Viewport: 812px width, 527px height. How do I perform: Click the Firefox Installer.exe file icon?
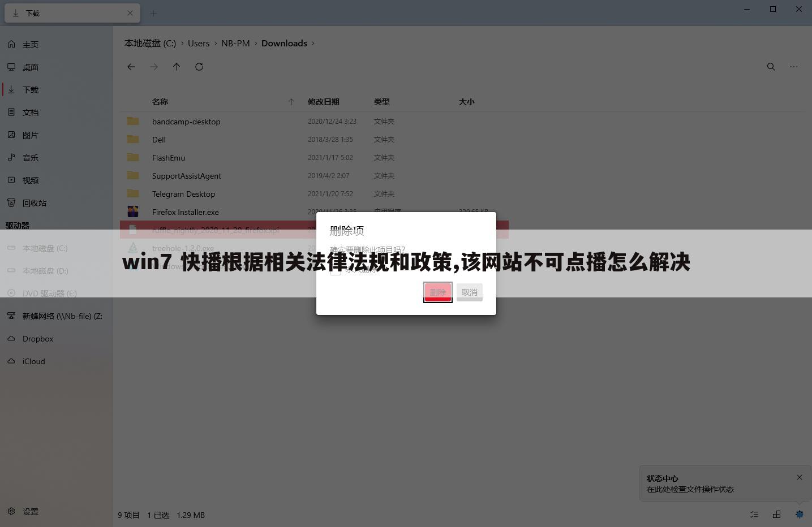[133, 211]
